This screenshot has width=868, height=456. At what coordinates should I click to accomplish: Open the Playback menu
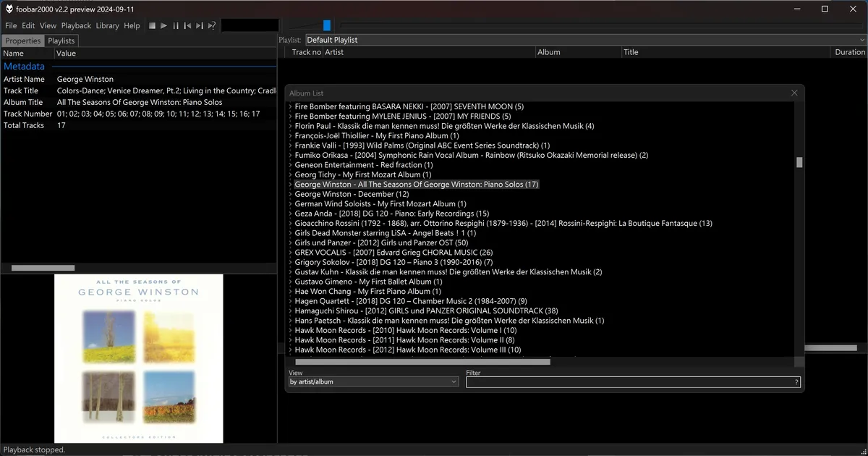pyautogui.click(x=76, y=25)
